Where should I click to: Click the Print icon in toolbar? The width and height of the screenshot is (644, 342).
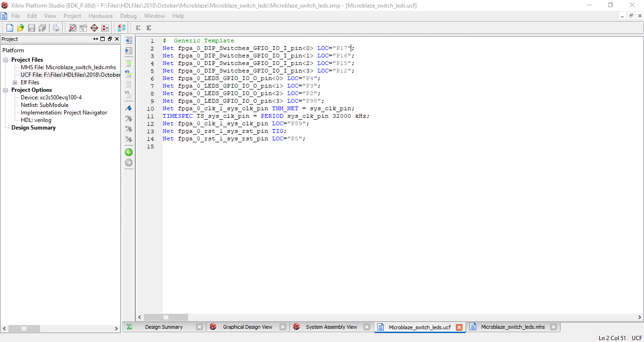pos(56,28)
